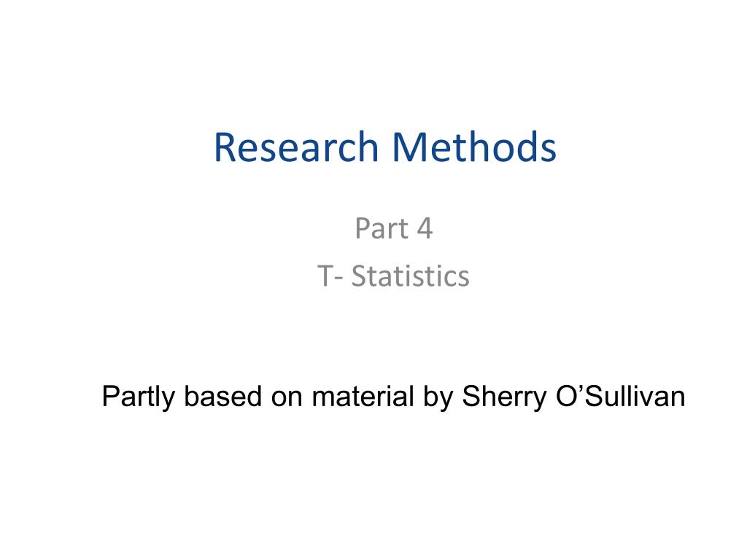This screenshot has height=560, width=747.
Task: Click the word "material" in the attribution
Action: 363,396
